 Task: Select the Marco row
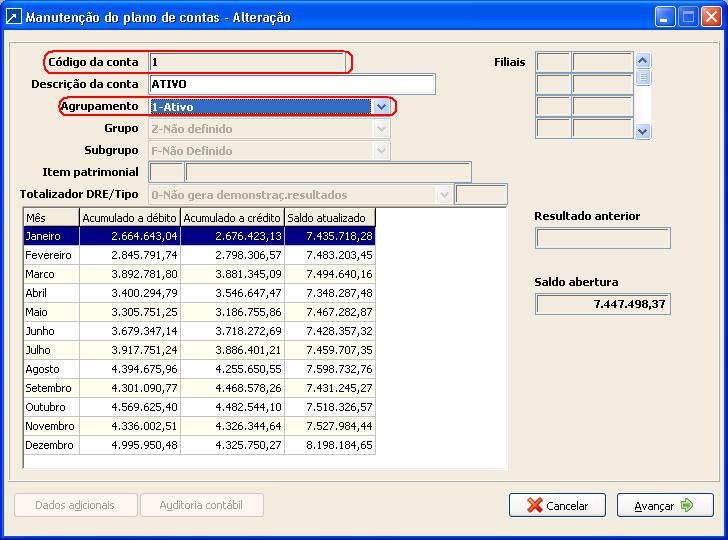(x=199, y=274)
